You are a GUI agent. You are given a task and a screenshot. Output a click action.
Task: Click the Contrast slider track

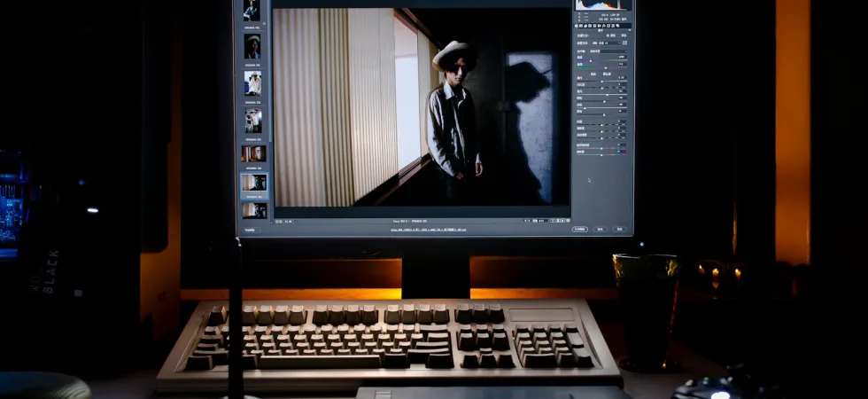point(601,88)
